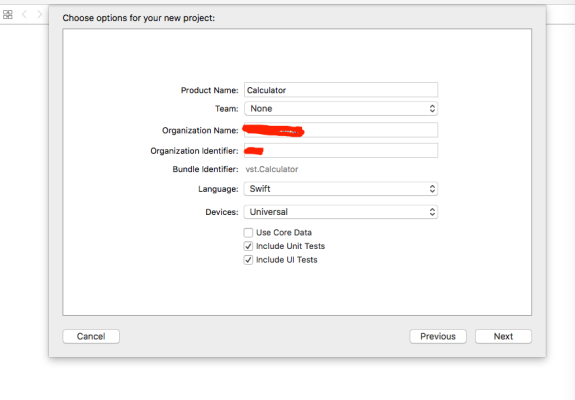Go back with the left chevron

tap(25, 15)
